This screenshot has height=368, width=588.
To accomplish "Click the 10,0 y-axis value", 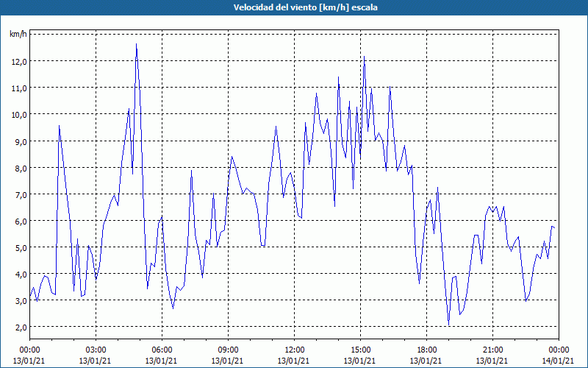I will click(19, 115).
